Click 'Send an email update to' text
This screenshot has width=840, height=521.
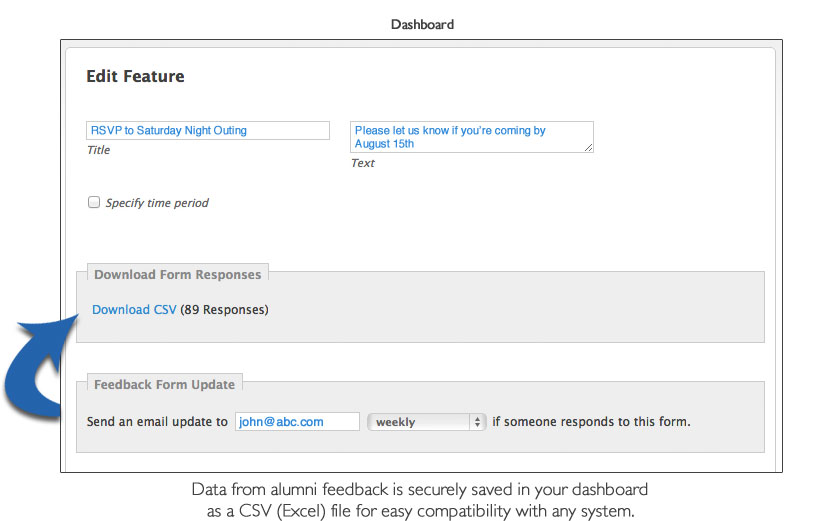tap(157, 422)
